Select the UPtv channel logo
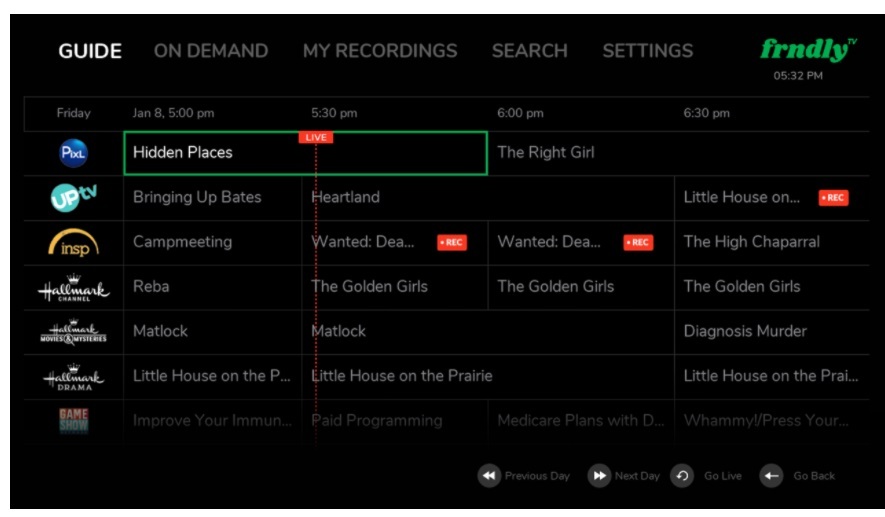This screenshot has width=885, height=517. click(73, 198)
